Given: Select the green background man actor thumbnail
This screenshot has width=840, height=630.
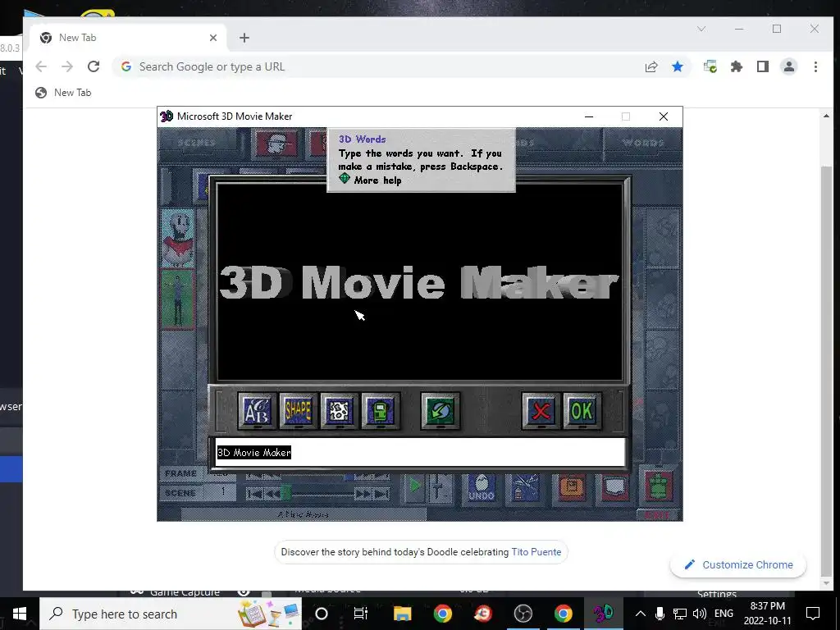Looking at the screenshot, I should [177, 299].
